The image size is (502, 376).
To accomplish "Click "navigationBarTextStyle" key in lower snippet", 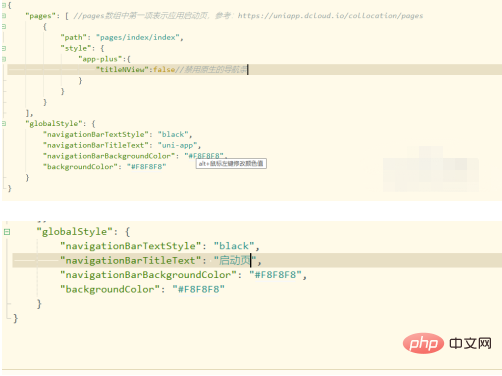I will [x=131, y=246].
